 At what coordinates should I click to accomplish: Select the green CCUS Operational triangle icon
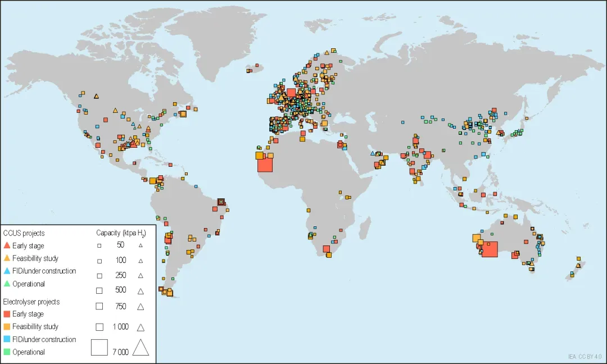click(7, 284)
